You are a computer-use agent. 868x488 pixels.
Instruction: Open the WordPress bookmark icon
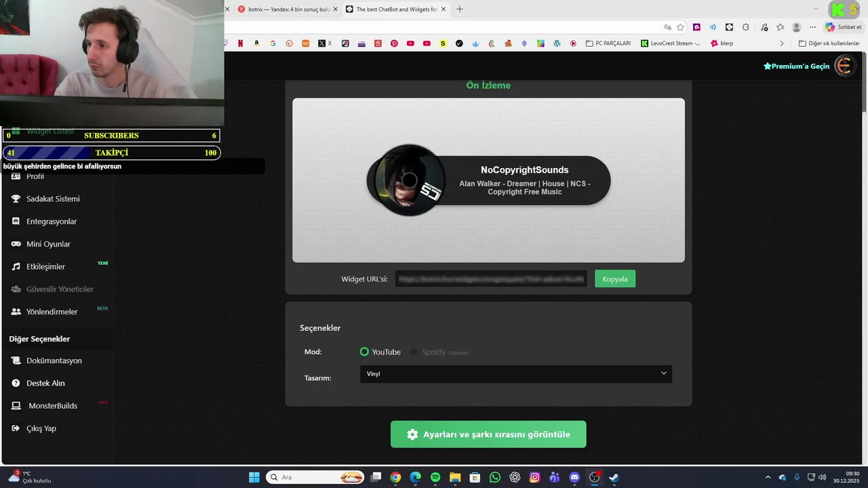pos(557,43)
